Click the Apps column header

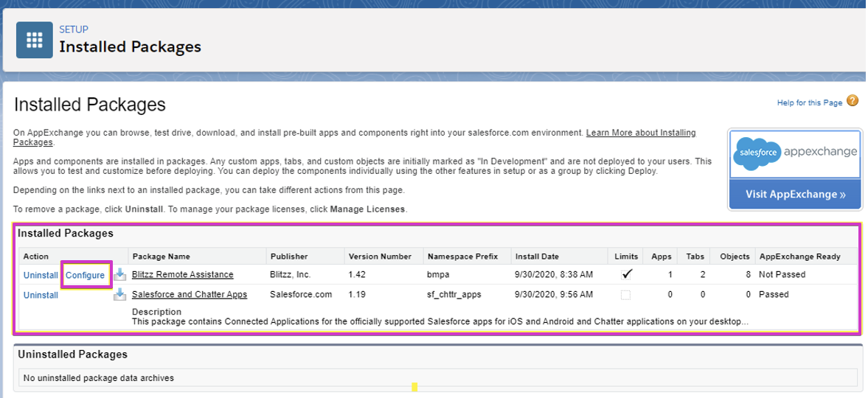click(x=662, y=256)
